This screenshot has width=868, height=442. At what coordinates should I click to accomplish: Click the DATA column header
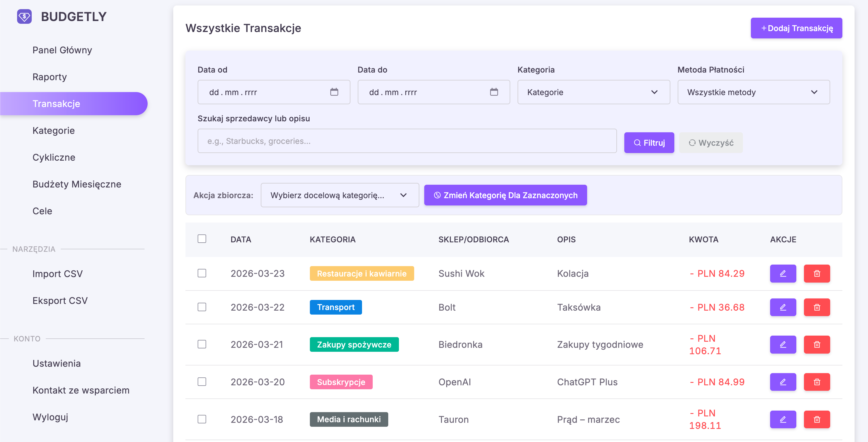click(241, 239)
